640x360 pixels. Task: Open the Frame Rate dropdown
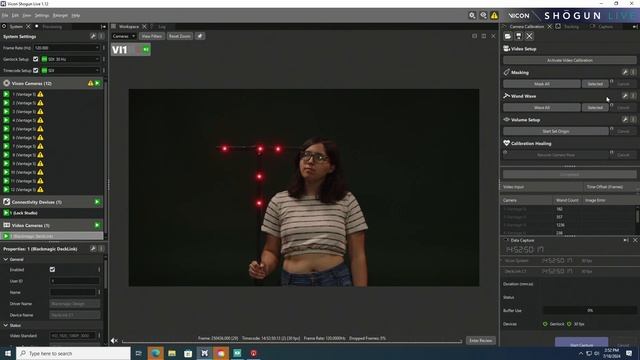[66, 48]
